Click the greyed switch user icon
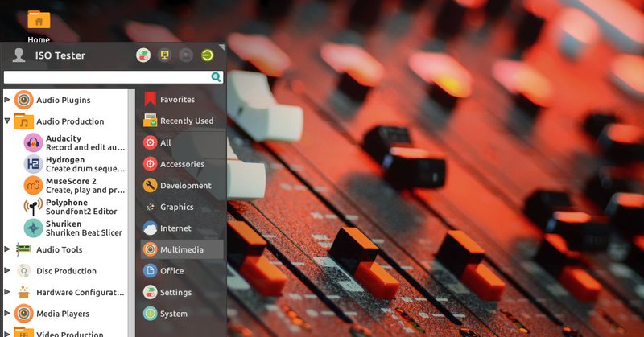 coord(186,55)
